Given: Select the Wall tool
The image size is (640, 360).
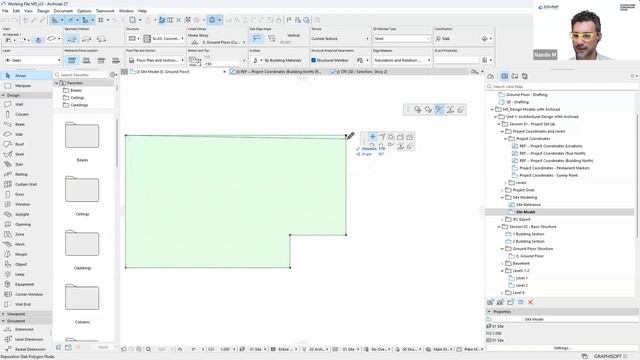Looking at the screenshot, I should [25, 104].
